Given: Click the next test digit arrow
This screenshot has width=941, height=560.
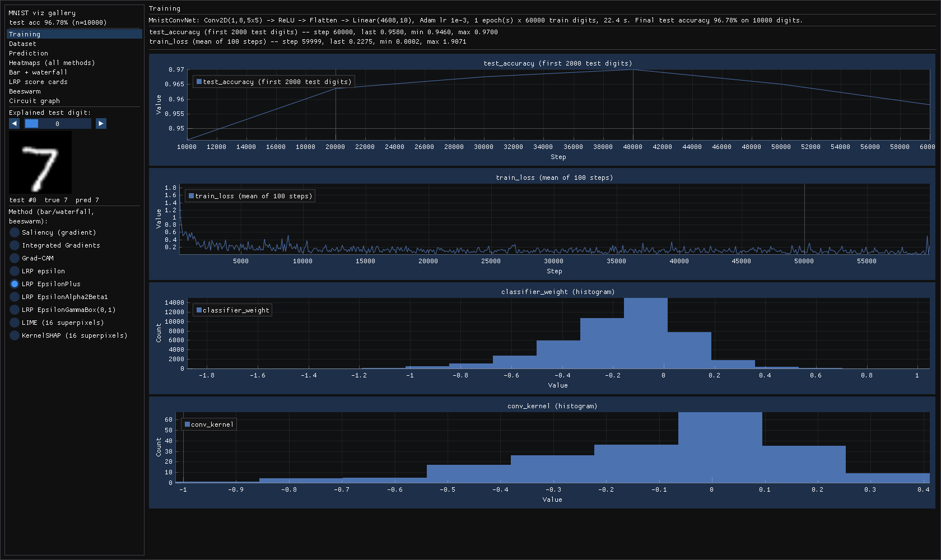Looking at the screenshot, I should pos(101,124).
